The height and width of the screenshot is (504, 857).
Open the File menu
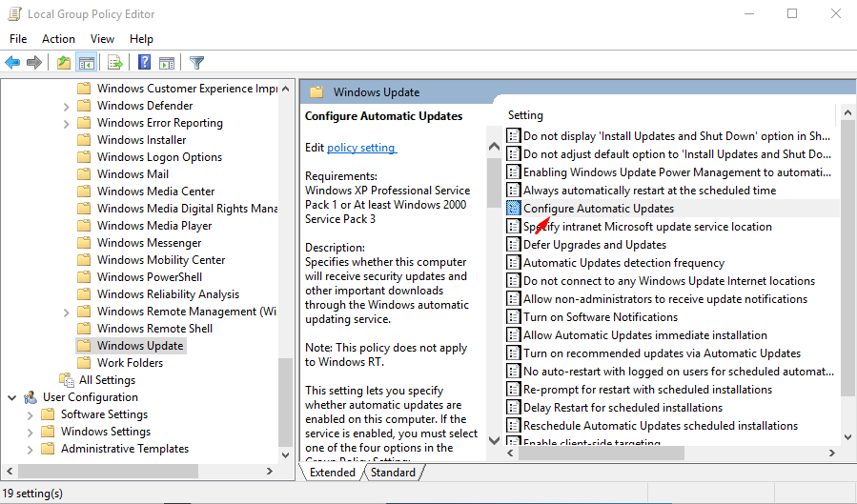[18, 39]
